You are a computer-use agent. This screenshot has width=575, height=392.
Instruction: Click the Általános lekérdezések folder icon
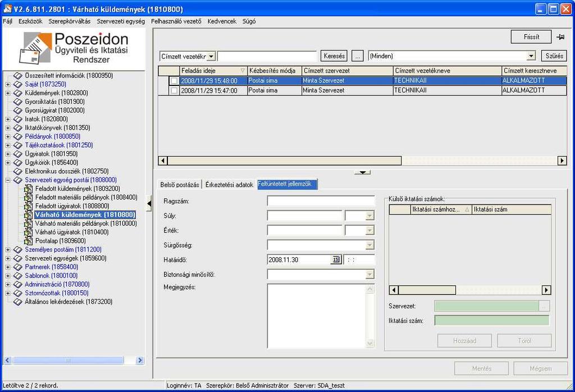point(17,302)
